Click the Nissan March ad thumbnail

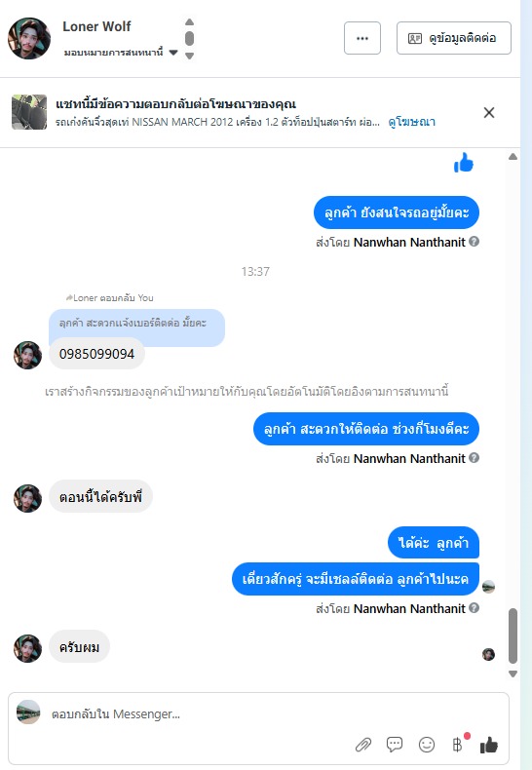(29, 112)
